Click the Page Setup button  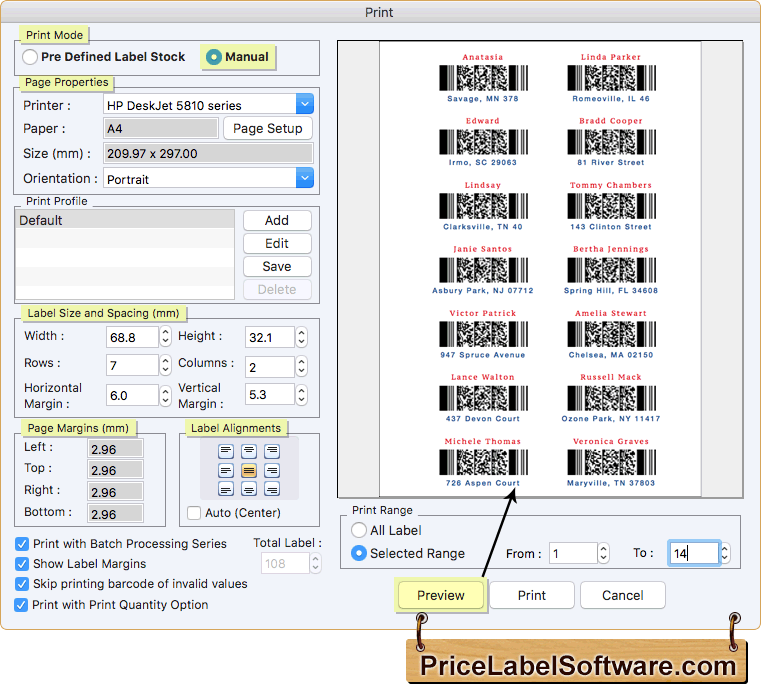[x=267, y=128]
